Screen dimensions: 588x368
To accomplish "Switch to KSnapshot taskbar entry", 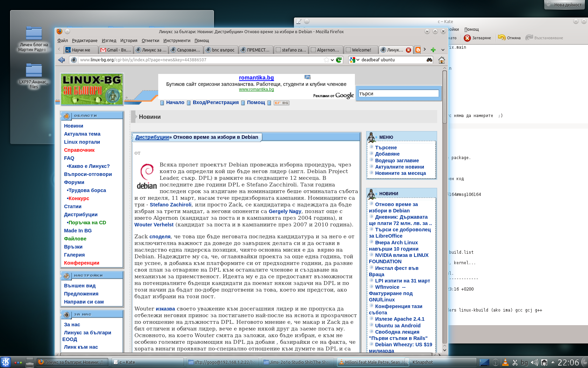I will tap(443, 362).
